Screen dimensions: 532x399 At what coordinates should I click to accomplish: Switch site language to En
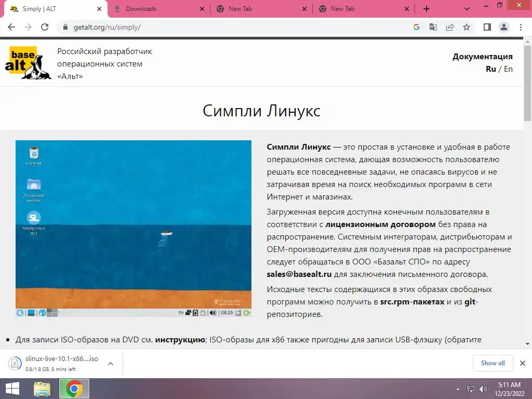pyautogui.click(x=508, y=69)
